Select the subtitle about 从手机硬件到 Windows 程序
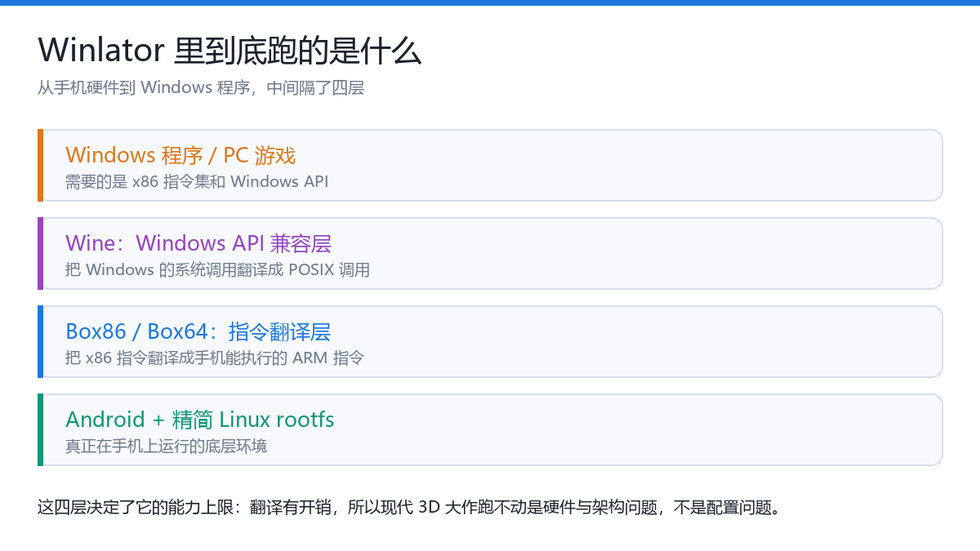Screen dimensions: 980x551 coord(201,87)
